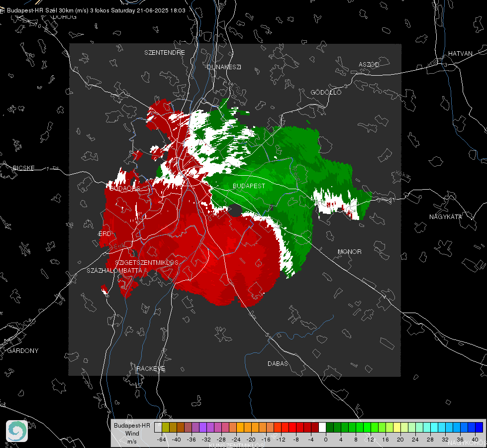Viewport: 487px width, 448px height.
Task: Click the -28 legend value
Action: point(221,440)
